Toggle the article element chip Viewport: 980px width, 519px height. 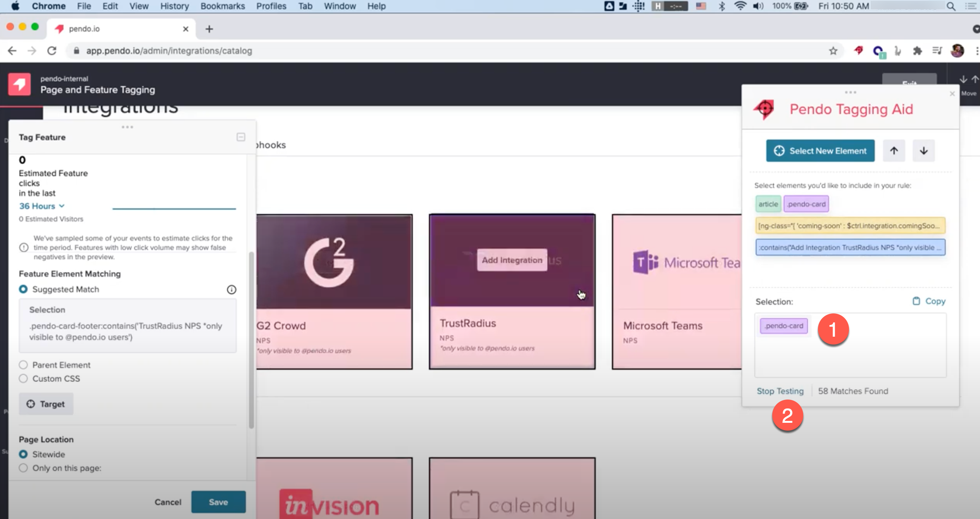point(768,204)
